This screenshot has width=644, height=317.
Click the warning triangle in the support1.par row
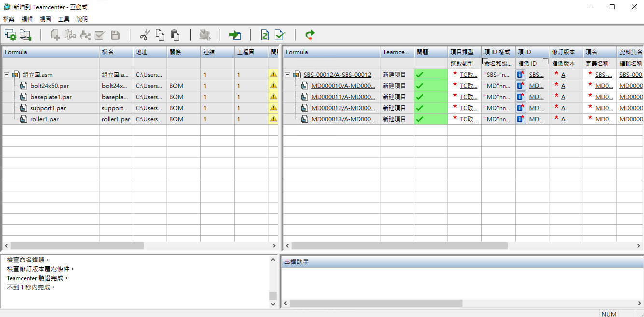[274, 108]
